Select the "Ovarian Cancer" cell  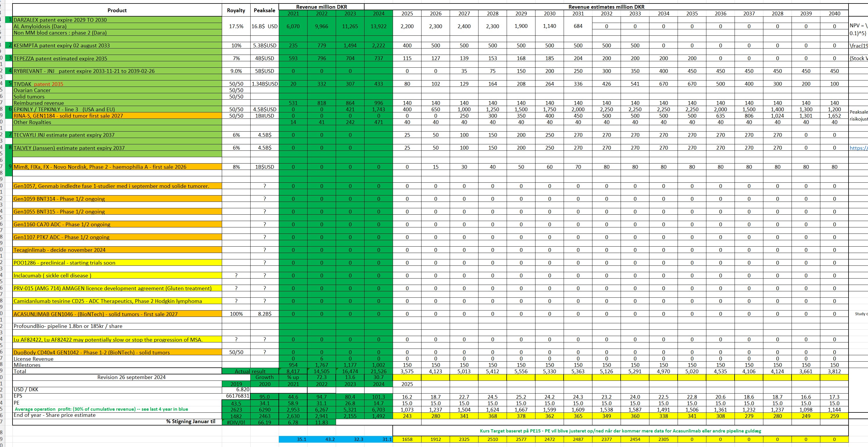tap(117, 90)
